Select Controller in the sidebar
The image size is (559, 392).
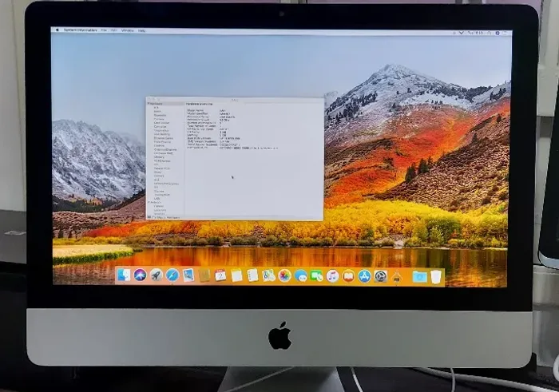(160, 126)
